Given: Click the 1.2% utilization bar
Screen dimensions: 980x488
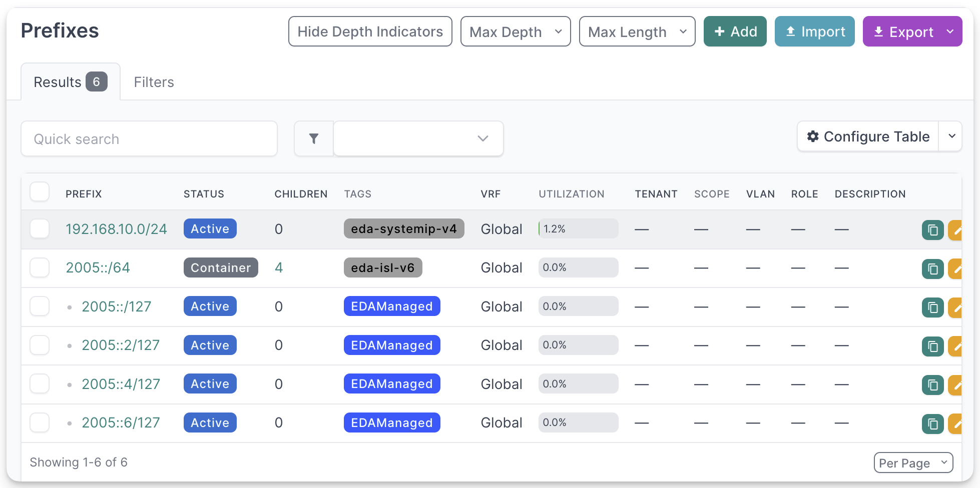Looking at the screenshot, I should 578,229.
